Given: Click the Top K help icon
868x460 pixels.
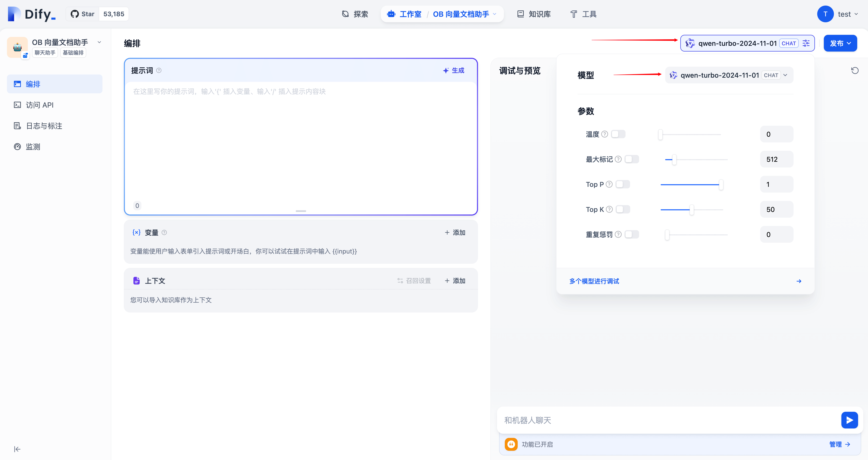Looking at the screenshot, I should coord(609,209).
